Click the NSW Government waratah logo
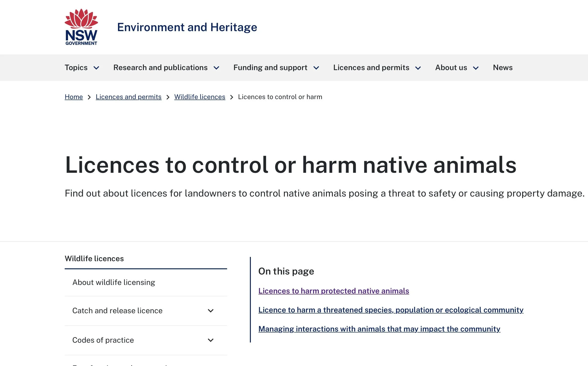This screenshot has width=588, height=366. pyautogui.click(x=81, y=27)
